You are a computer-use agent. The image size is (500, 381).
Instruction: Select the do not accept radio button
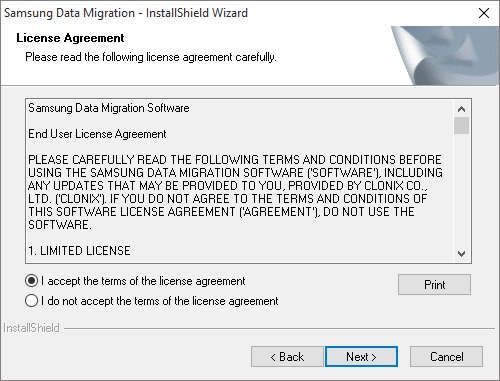pos(31,301)
